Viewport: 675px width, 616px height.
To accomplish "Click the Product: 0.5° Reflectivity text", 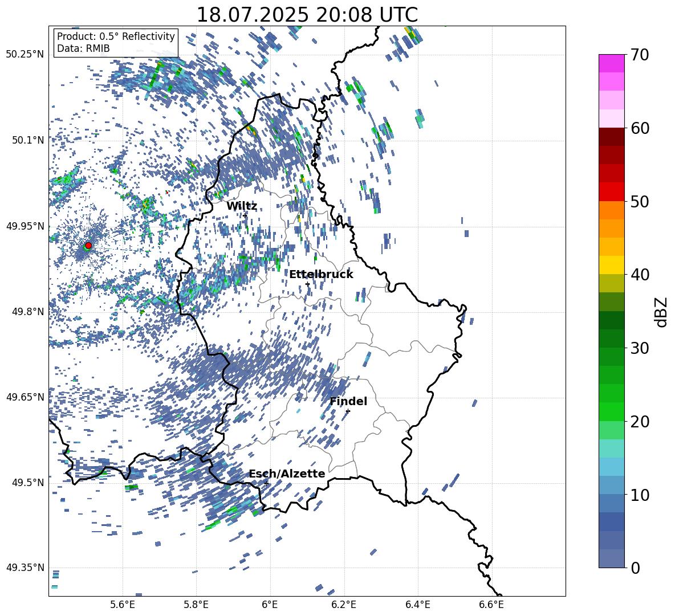I will pos(116,36).
